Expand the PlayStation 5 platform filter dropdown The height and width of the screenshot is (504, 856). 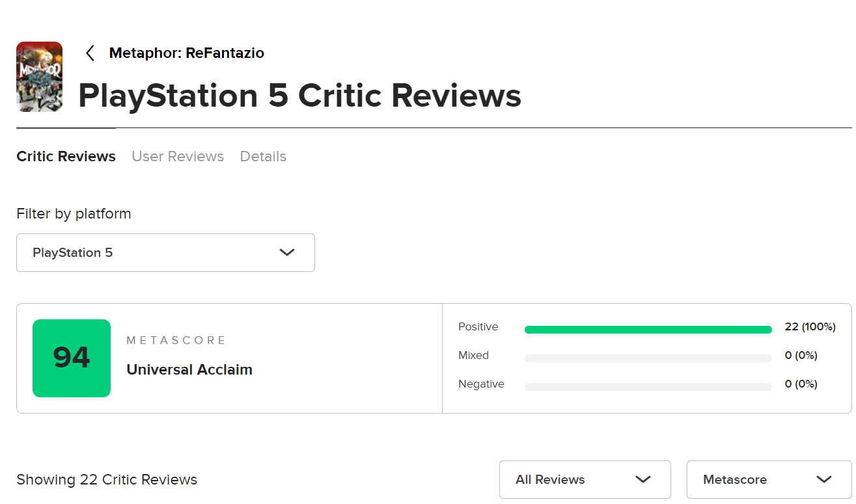coord(165,252)
